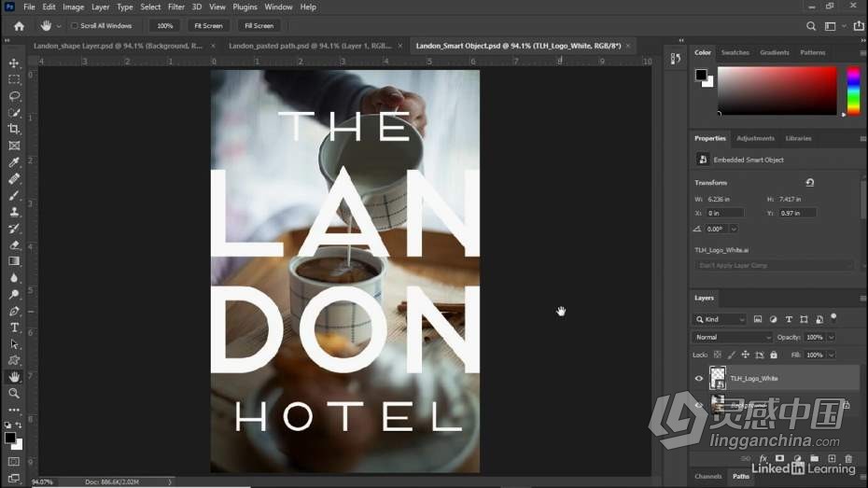Delete layer using the trash icon
This screenshot has height=488, width=868.
[x=848, y=458]
